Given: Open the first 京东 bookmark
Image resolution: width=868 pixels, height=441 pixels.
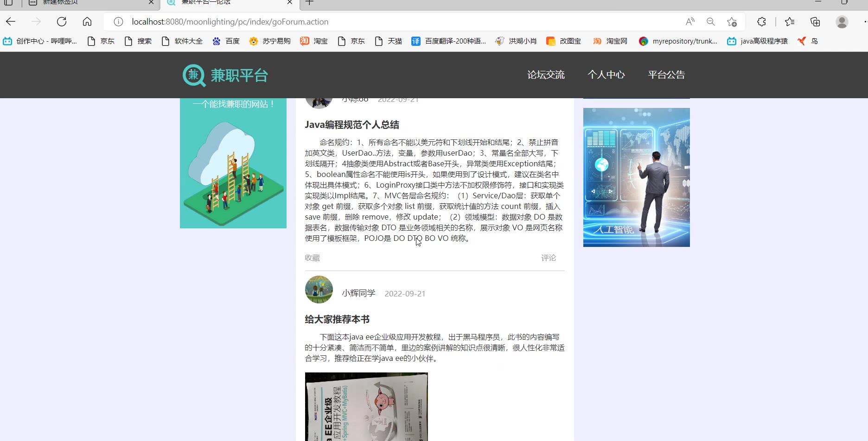Looking at the screenshot, I should click(x=101, y=41).
